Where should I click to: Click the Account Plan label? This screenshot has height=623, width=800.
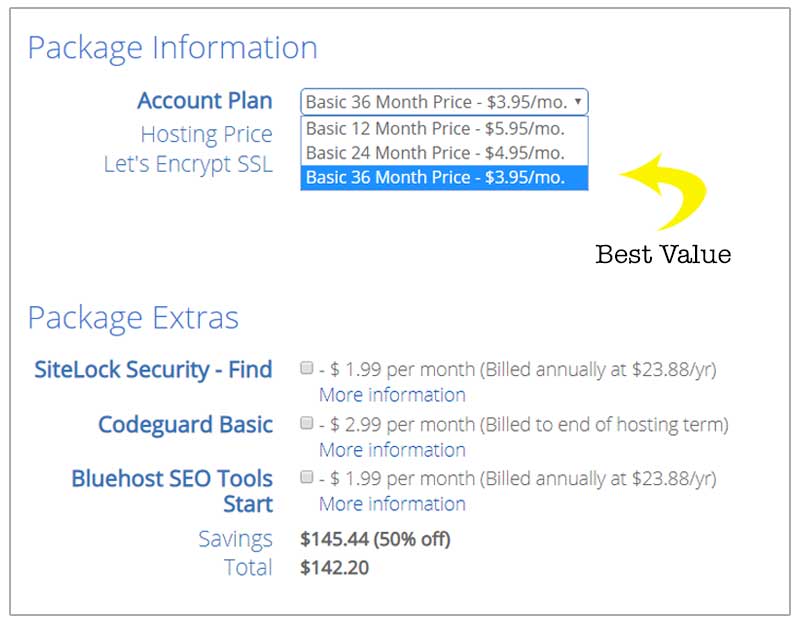205,101
